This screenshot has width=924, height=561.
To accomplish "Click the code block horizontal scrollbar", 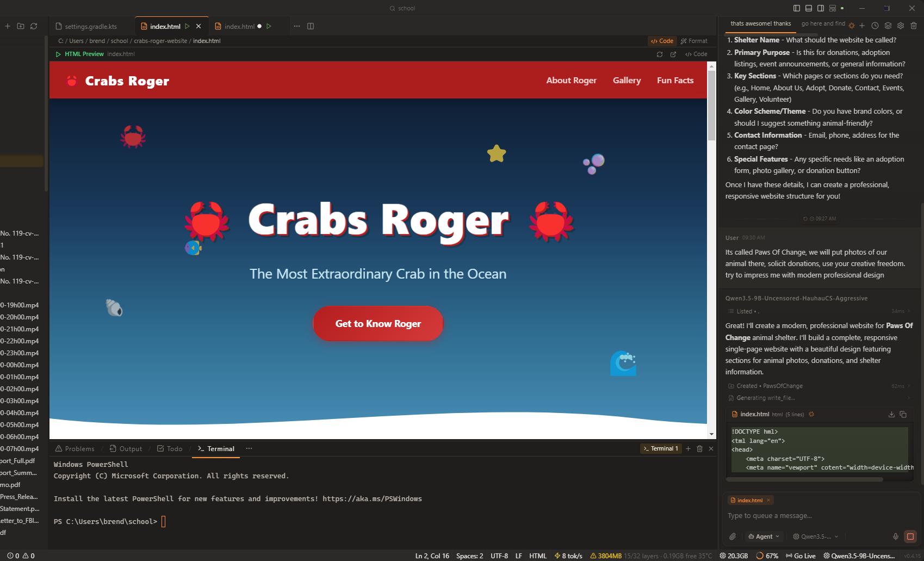I will point(804,479).
